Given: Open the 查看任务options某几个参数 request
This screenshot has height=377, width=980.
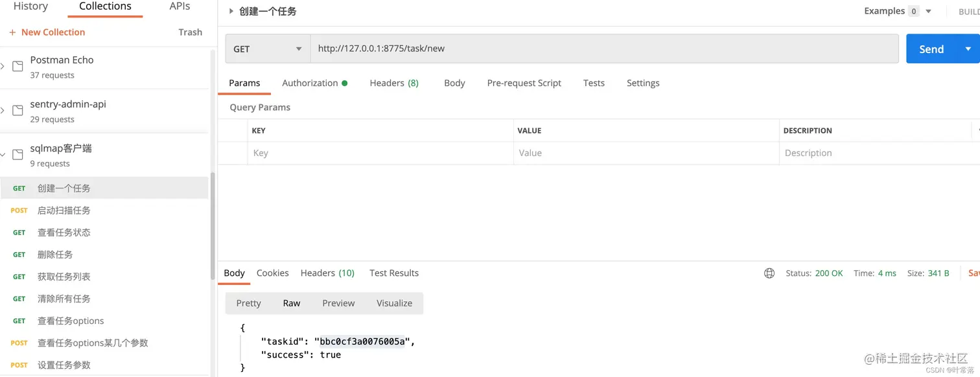Looking at the screenshot, I should click(x=104, y=343).
